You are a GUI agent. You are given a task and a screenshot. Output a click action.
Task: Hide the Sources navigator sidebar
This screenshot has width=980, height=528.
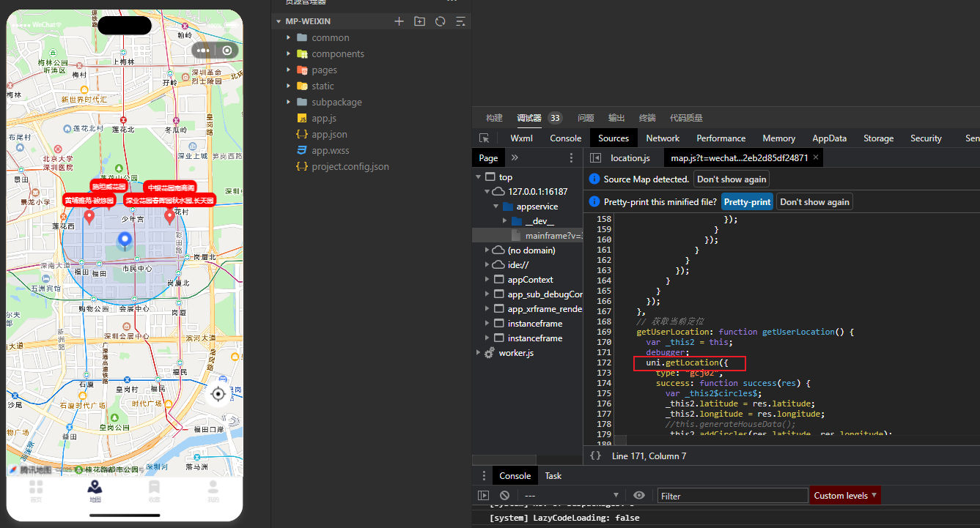(x=595, y=157)
